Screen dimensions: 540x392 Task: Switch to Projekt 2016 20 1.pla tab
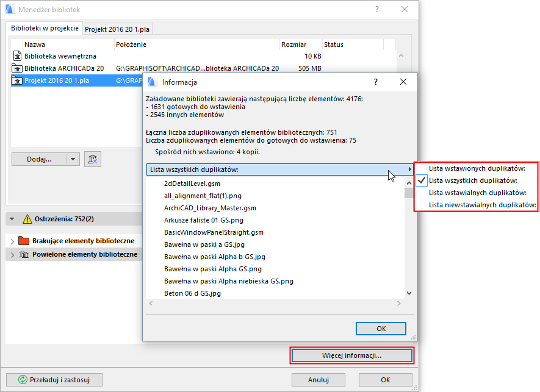tap(117, 29)
